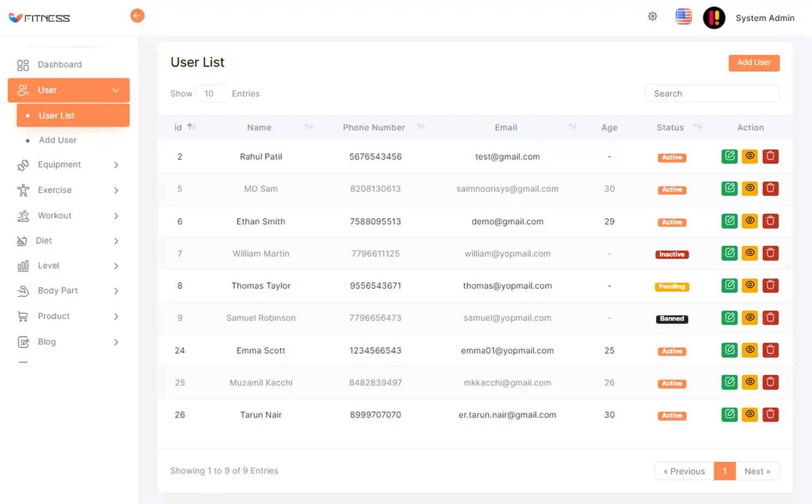This screenshot has width=812, height=504.
Task: Click the US flag language icon
Action: click(683, 17)
